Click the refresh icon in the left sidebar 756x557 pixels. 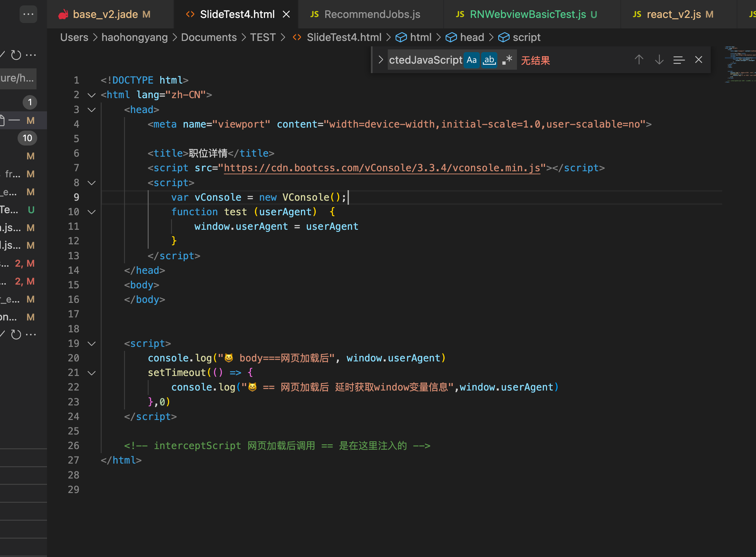[x=16, y=54]
